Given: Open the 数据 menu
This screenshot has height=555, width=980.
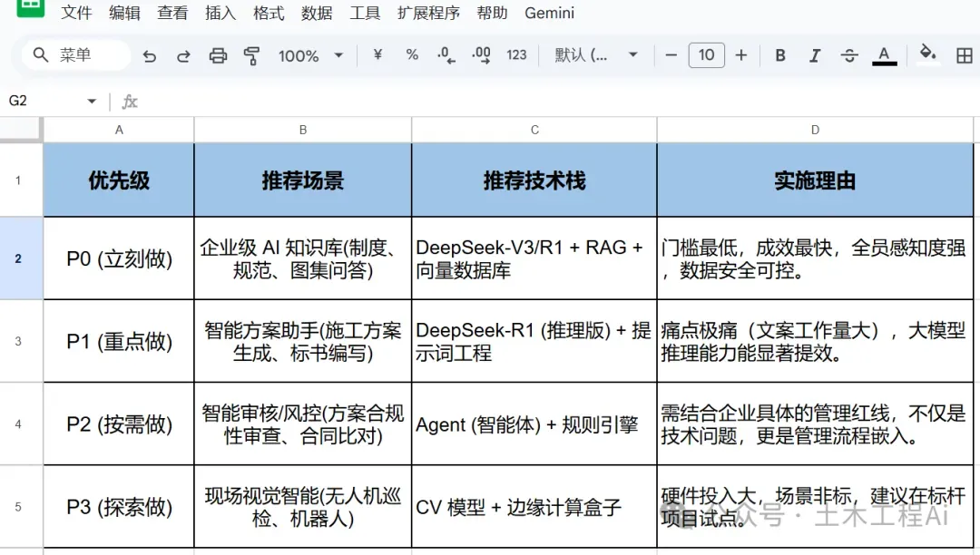Looking at the screenshot, I should click(x=317, y=13).
